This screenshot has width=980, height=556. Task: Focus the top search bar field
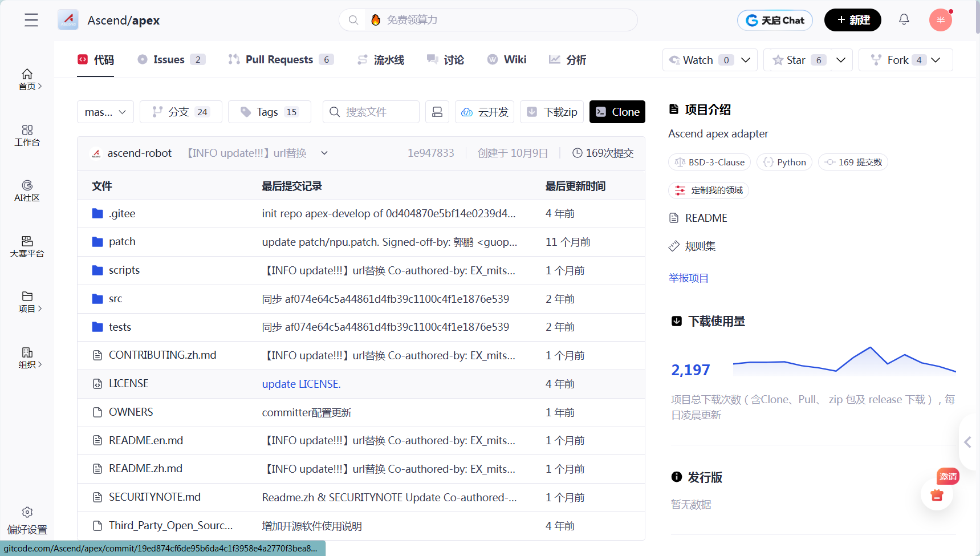tap(488, 20)
